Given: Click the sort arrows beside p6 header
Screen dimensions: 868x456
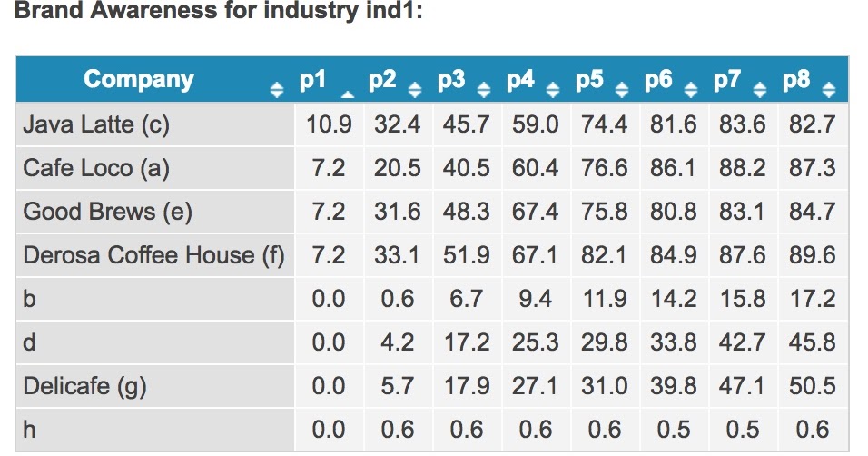Looking at the screenshot, I should point(690,89).
